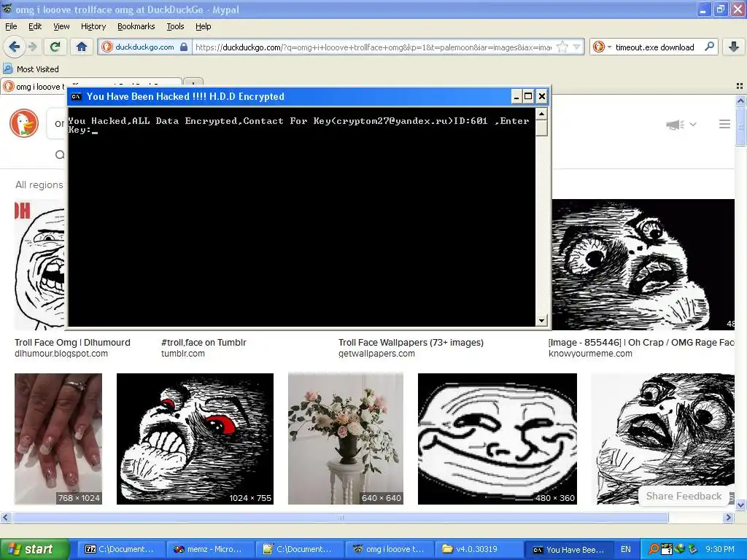Click in the URL address field
Viewport: 747px width, 560px height.
[x=373, y=47]
